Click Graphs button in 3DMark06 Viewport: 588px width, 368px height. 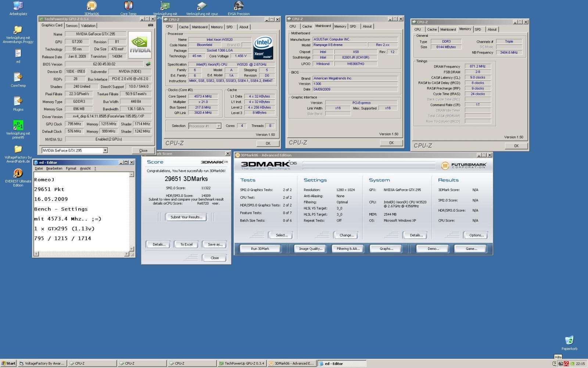click(x=386, y=249)
